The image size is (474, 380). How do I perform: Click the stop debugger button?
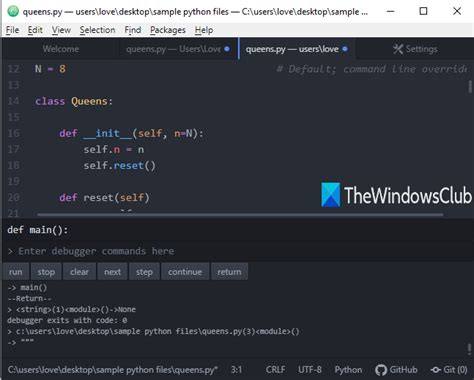tap(46, 272)
